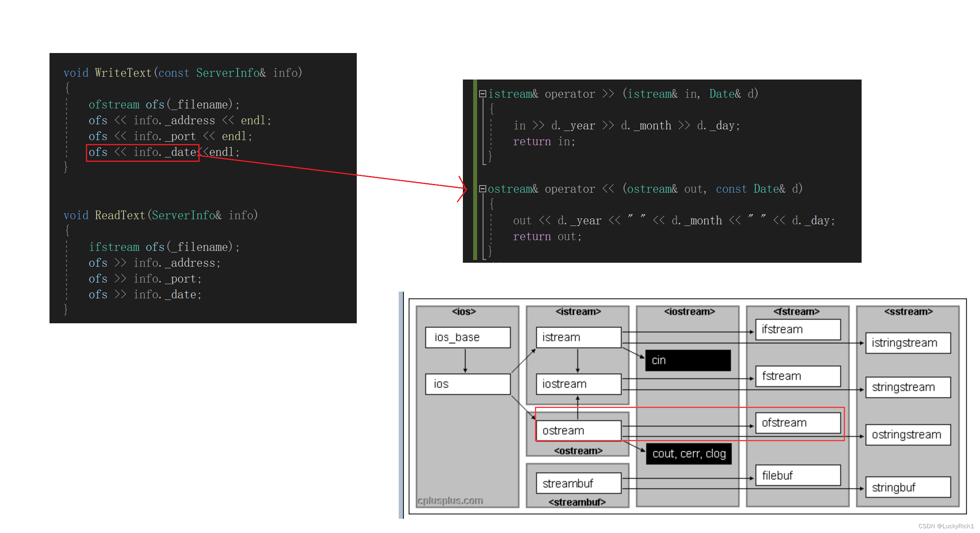Click the fstream class box
Screen dimensions: 980x533
click(798, 376)
